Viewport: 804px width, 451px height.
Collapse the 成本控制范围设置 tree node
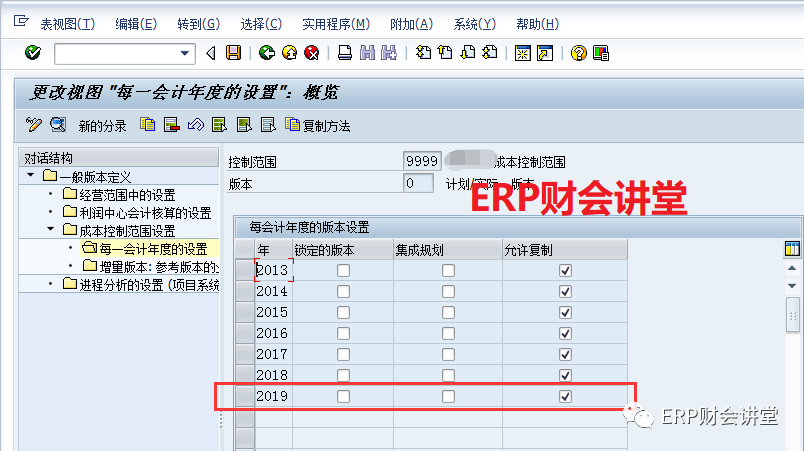coord(50,231)
